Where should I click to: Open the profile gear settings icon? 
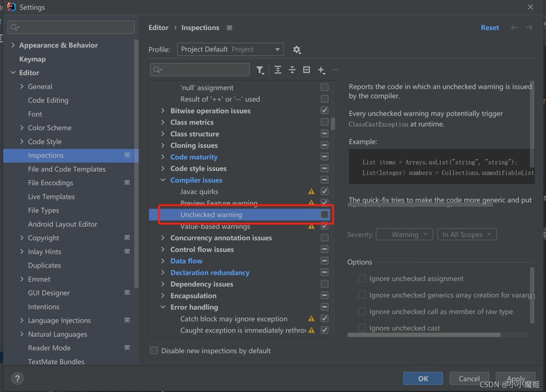tap(296, 50)
